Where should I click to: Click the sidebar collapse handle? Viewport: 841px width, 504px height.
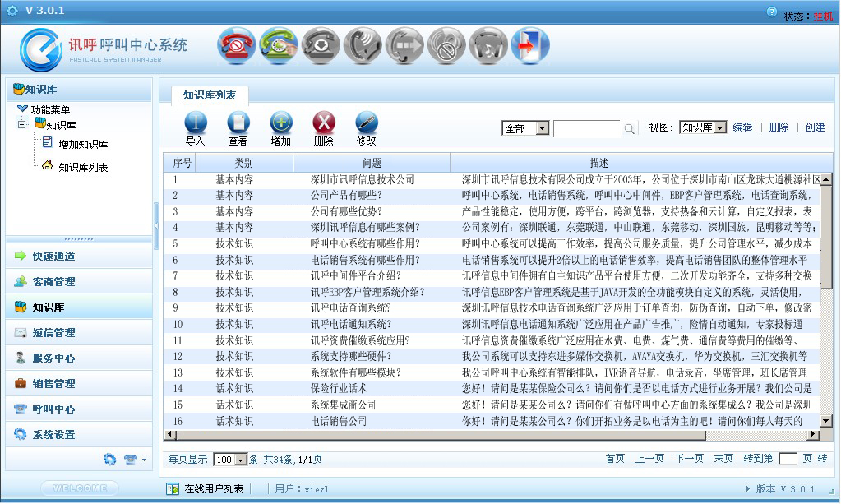click(x=156, y=226)
